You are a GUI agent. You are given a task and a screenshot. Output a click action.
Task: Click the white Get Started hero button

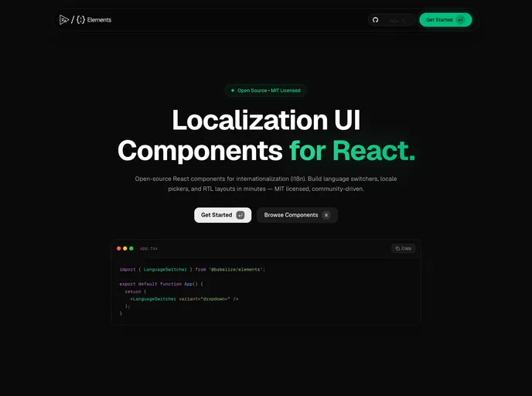223,215
